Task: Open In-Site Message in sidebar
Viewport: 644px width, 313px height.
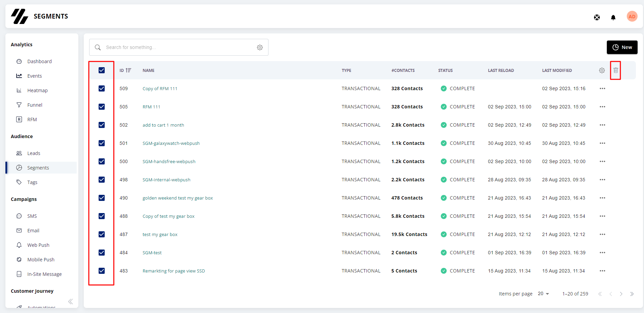Action: tap(45, 274)
